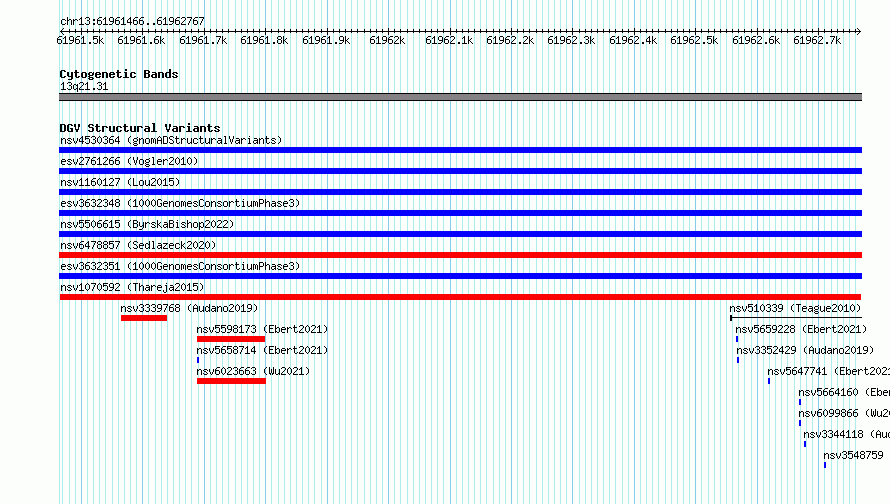Open the nsv5506615 (ByrskaBishop2022) label
This screenshot has height=504, width=890.
coord(147,224)
